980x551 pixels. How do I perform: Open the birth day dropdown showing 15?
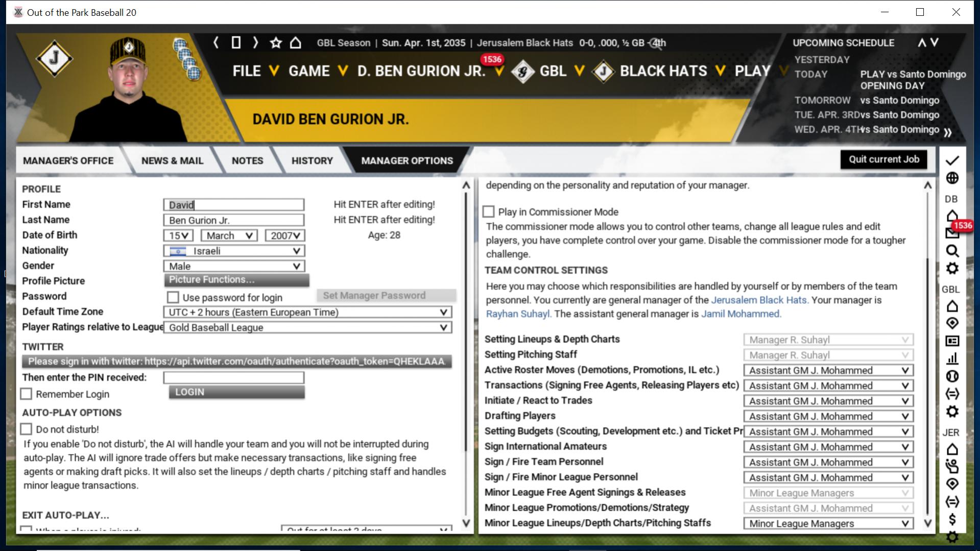pyautogui.click(x=178, y=235)
